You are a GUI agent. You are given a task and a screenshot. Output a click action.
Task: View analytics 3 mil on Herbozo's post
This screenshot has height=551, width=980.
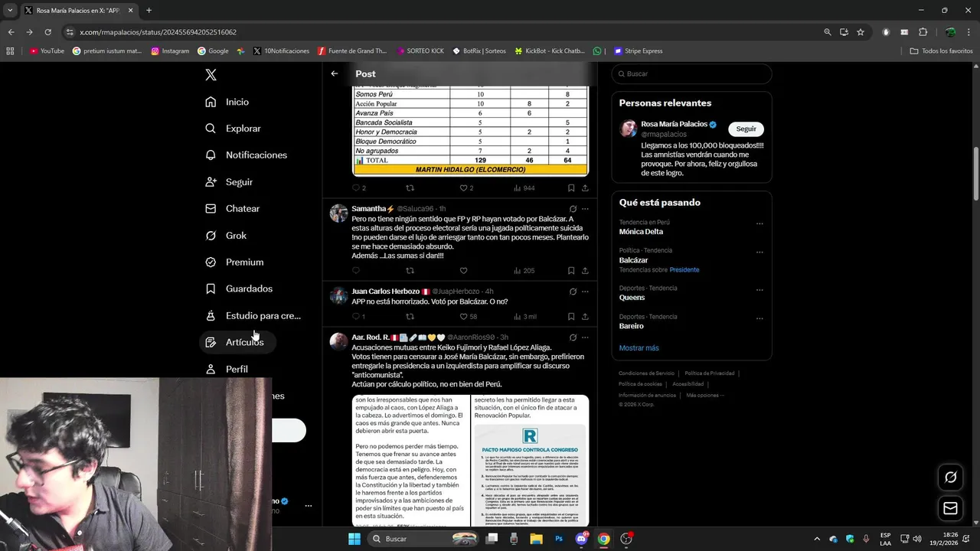(x=525, y=316)
